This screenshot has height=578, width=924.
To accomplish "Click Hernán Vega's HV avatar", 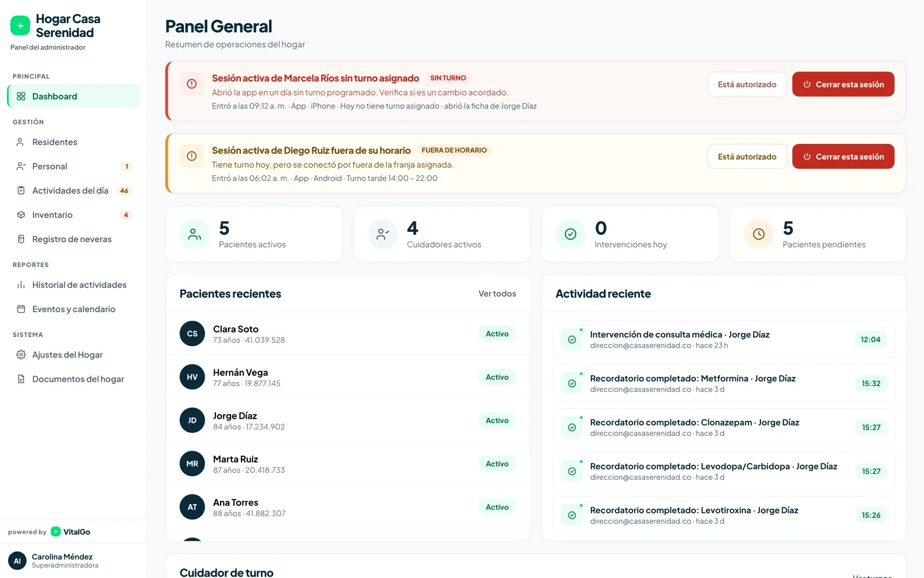I will [192, 377].
